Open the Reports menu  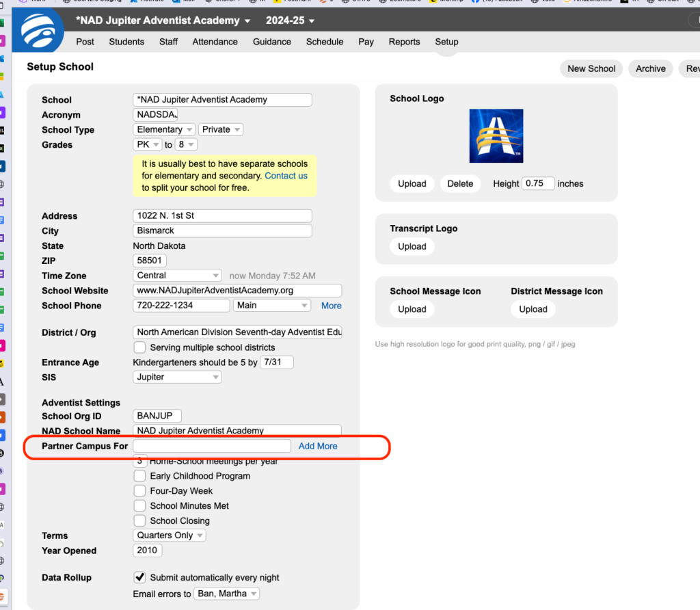point(404,42)
